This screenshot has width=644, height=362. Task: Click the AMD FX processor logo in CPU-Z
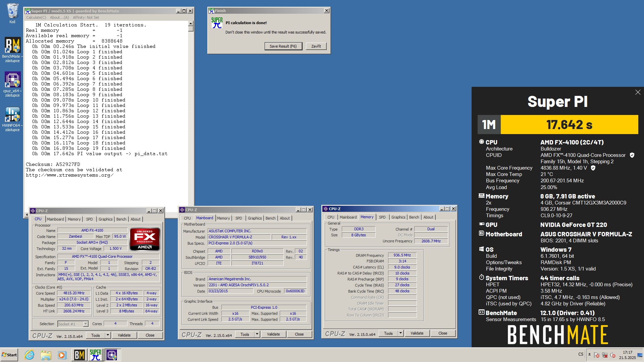click(145, 239)
